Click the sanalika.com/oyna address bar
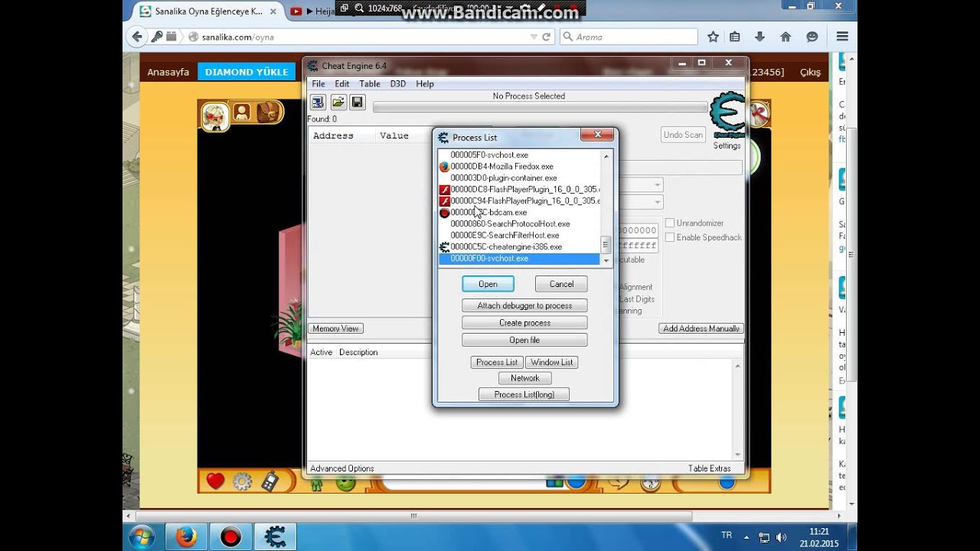 click(369, 37)
